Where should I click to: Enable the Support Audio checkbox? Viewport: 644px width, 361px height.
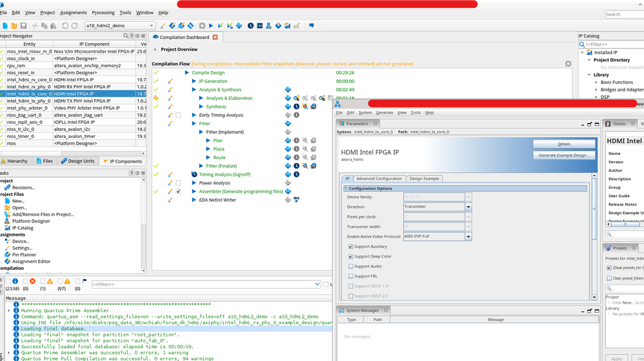[350, 266]
